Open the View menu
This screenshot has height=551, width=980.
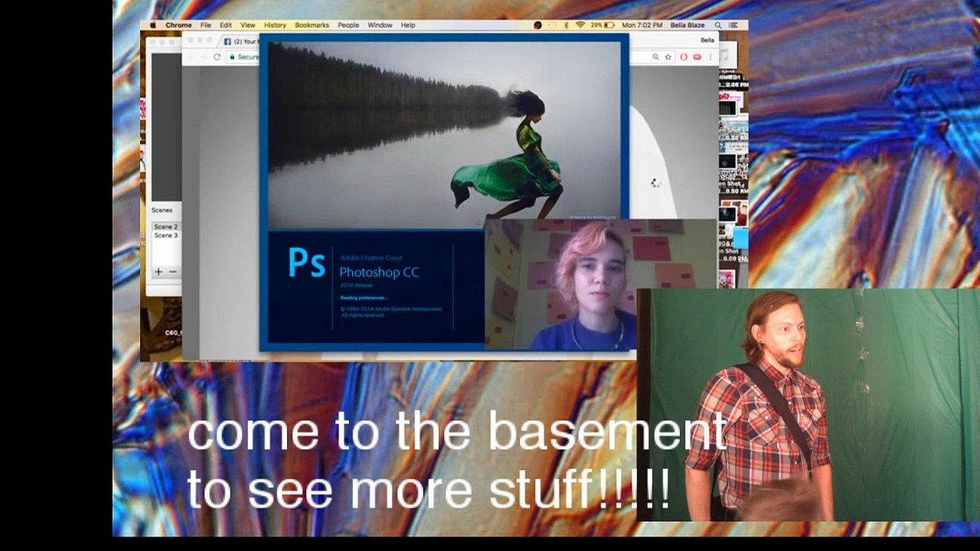click(x=248, y=25)
